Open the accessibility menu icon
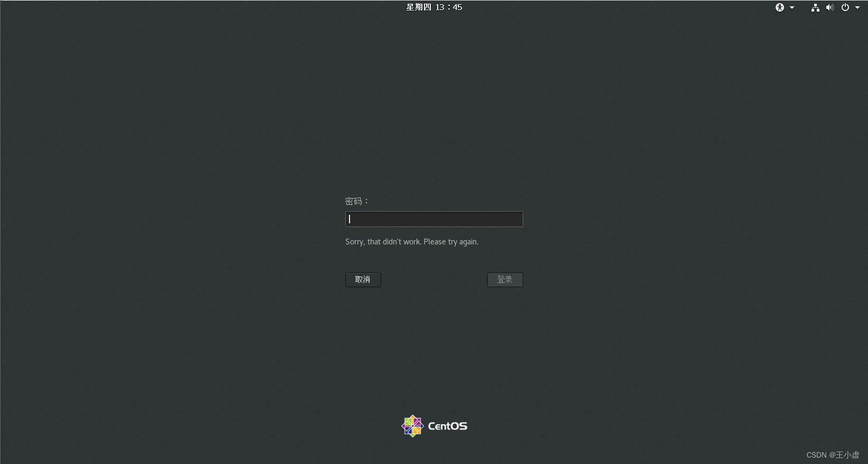Screen dimensions: 868x464 (780, 7)
